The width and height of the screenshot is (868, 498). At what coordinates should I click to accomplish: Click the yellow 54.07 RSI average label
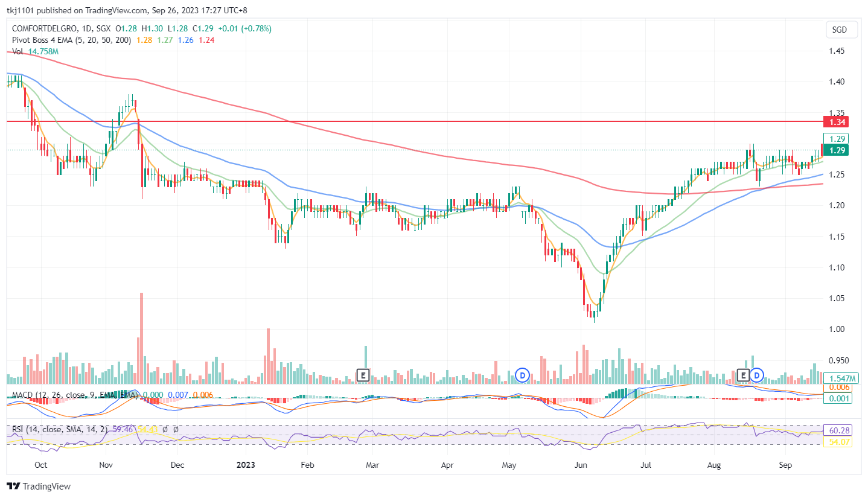837,442
